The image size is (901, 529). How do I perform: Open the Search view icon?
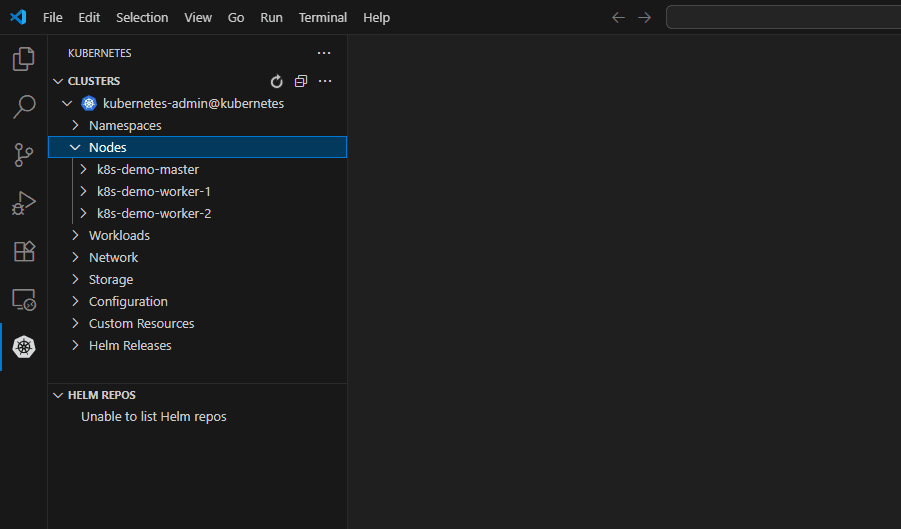tap(23, 107)
